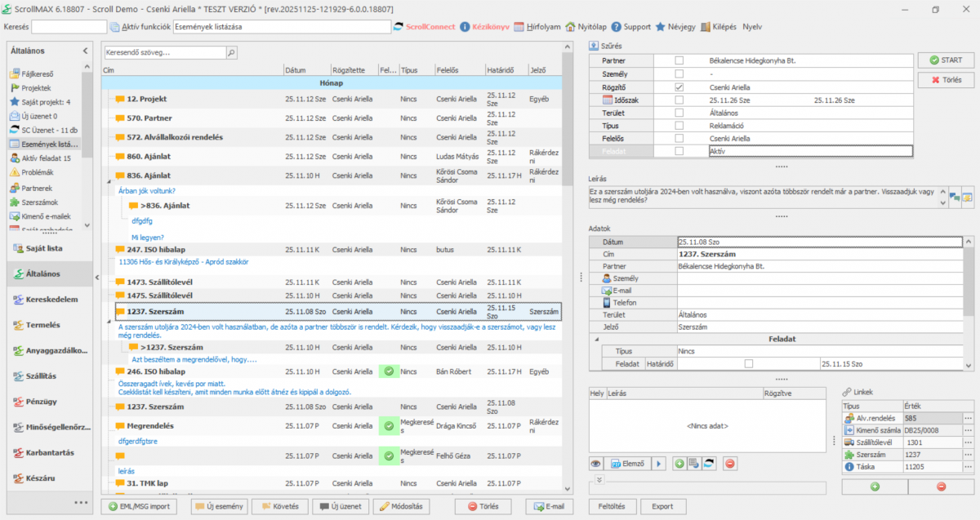Click the Keresés input field at top
980x520 pixels.
pyautogui.click(x=69, y=27)
